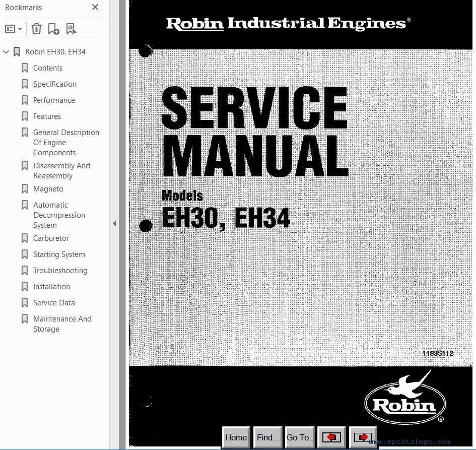Click the bookmark icon beside Features
Image resolution: width=476 pixels, height=450 pixels.
click(x=25, y=116)
